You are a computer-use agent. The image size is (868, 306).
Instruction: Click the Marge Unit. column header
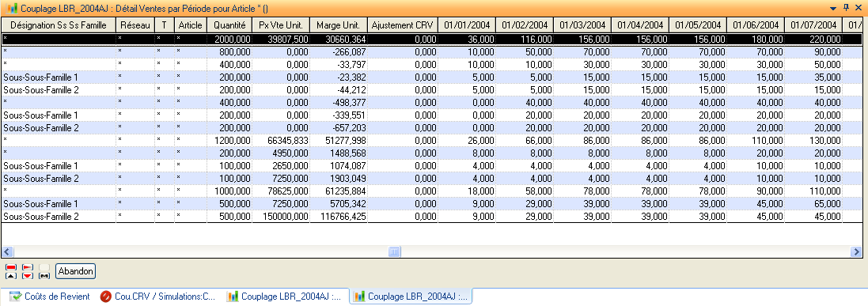[338, 25]
